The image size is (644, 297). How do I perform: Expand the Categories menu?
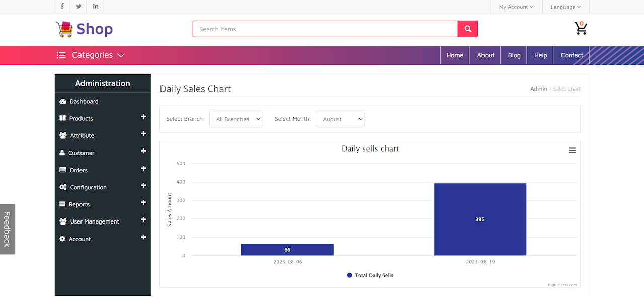[92, 55]
